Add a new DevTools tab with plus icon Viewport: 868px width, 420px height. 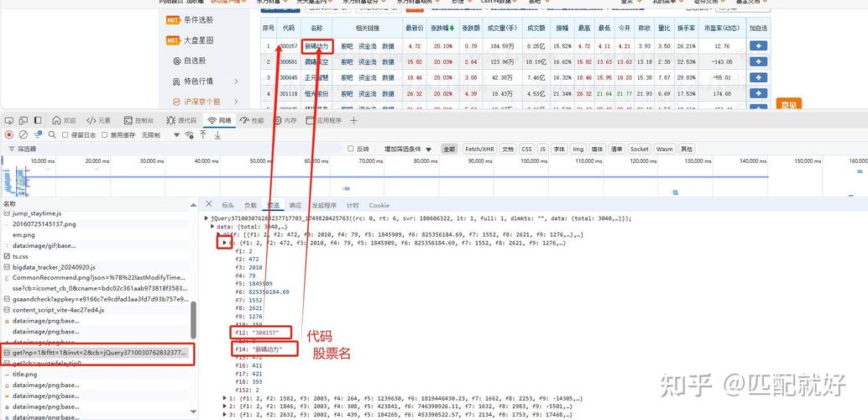[x=353, y=120]
